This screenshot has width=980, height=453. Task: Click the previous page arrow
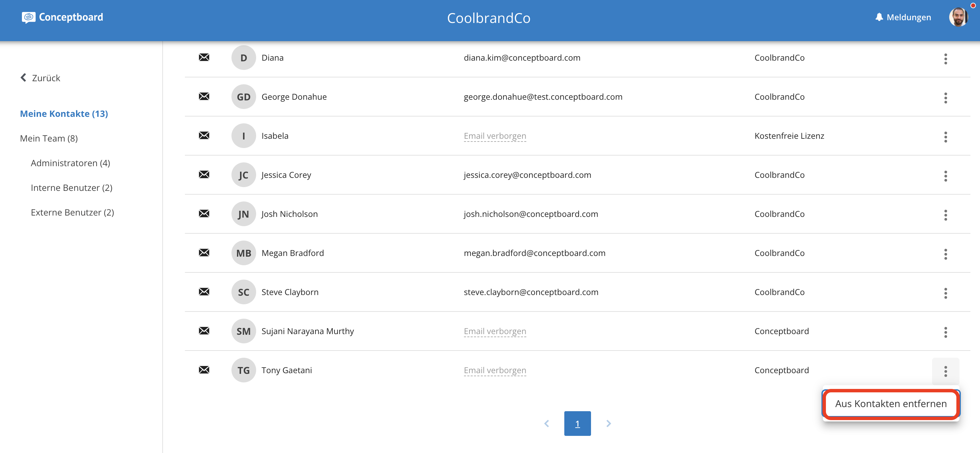(x=547, y=423)
